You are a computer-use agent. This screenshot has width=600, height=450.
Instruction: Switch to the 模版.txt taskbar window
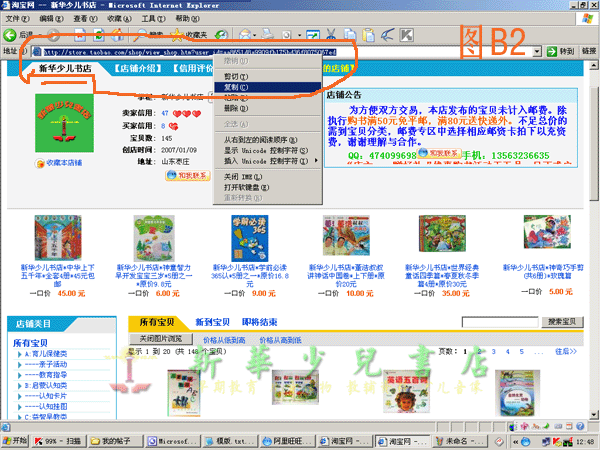click(230, 441)
